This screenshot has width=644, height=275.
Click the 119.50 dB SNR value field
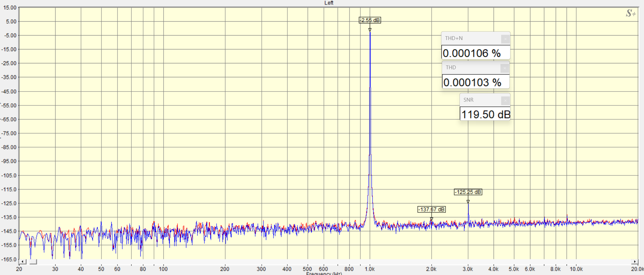(485, 114)
